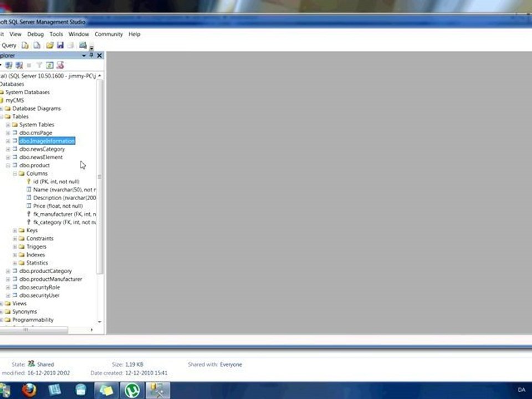Open the Debug menu
Screen dimensions: 532x399
(x=35, y=34)
